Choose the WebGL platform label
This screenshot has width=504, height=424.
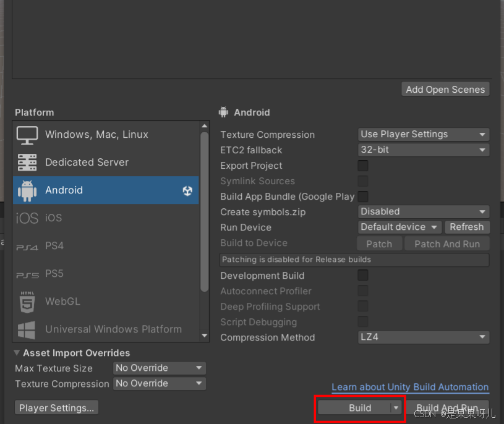coord(62,301)
